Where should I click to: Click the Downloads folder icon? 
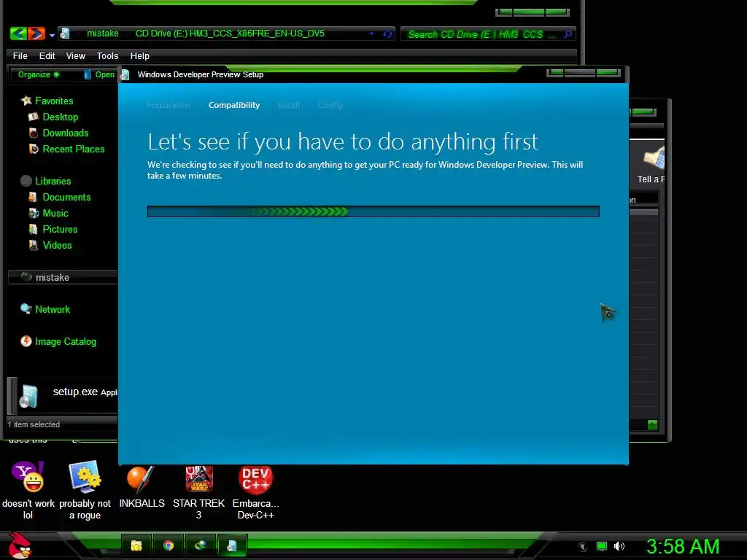(34, 133)
